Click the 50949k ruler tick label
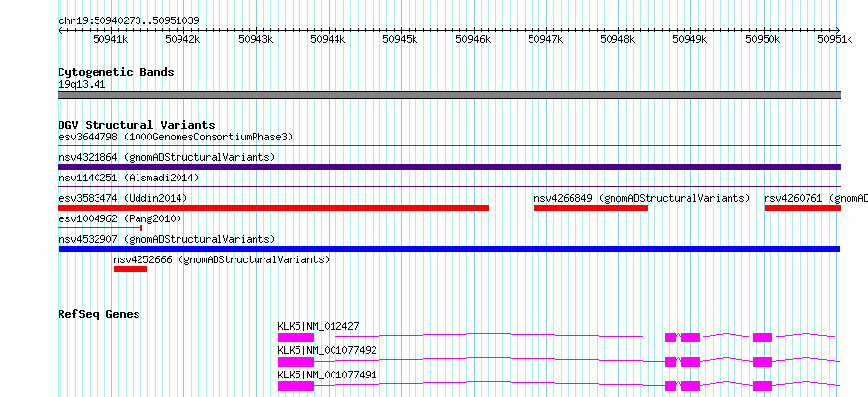Viewport: 868px width, 397px height. pyautogui.click(x=690, y=39)
